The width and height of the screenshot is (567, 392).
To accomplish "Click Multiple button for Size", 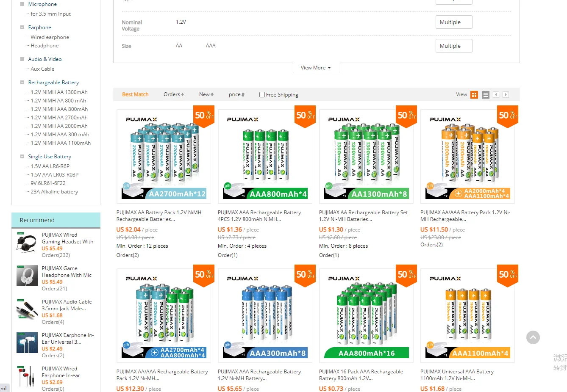I will point(454,46).
